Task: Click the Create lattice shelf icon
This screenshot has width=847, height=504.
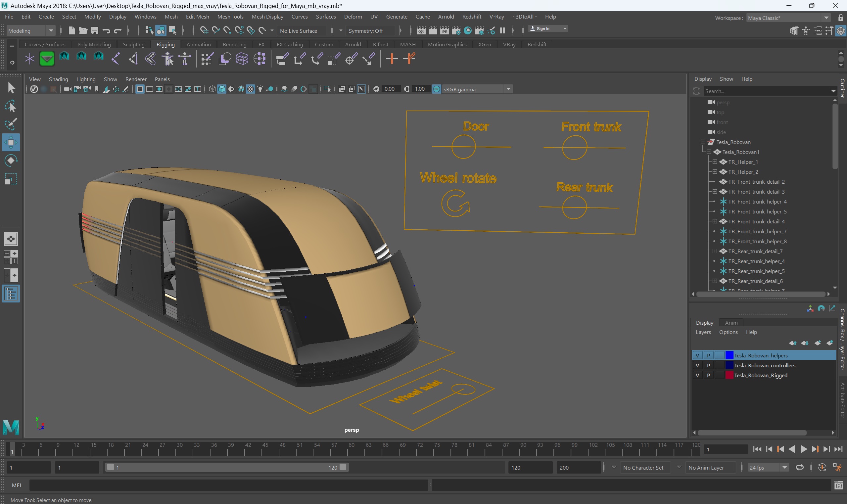Action: coord(242,59)
